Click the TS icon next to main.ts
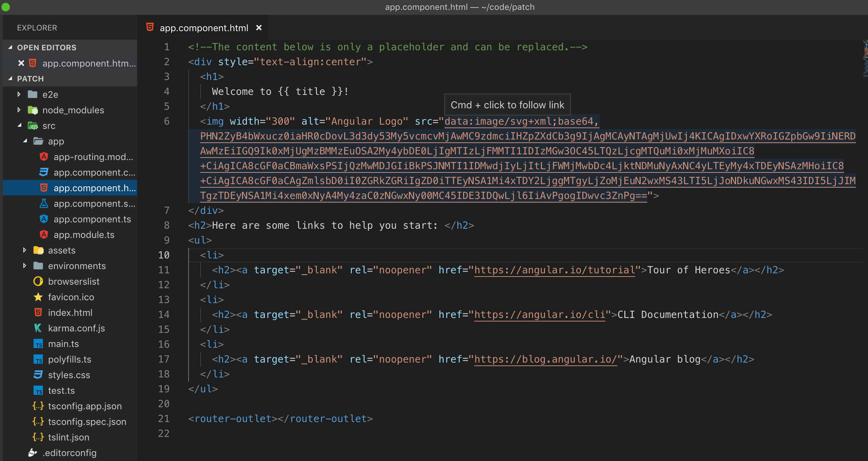Screen dimensions: 868x461 [x=38, y=343]
